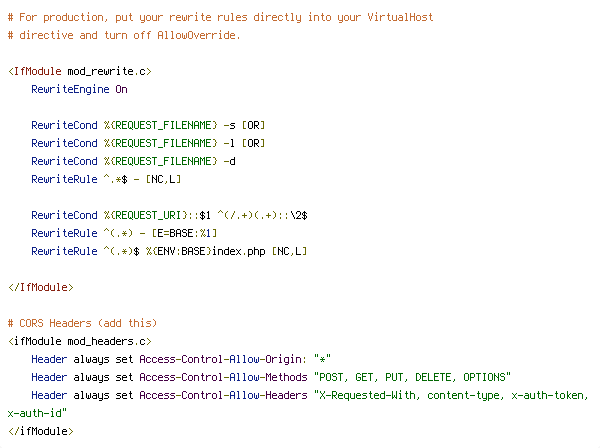
Task: Click Access-Control-Allow-Headers header name
Action: [223, 395]
